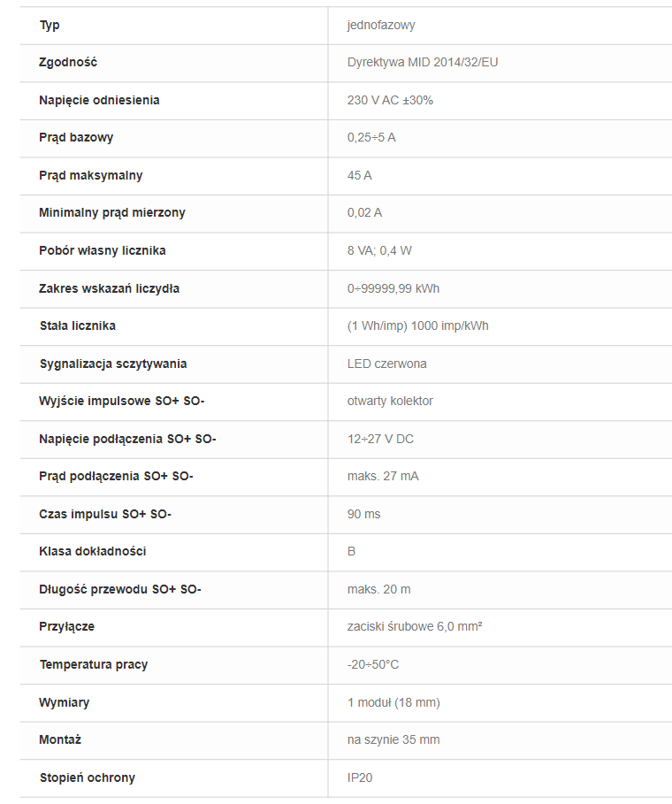Select the 'jednofazowy' value text
Viewport: 672px width, 804px height.
coord(381,25)
